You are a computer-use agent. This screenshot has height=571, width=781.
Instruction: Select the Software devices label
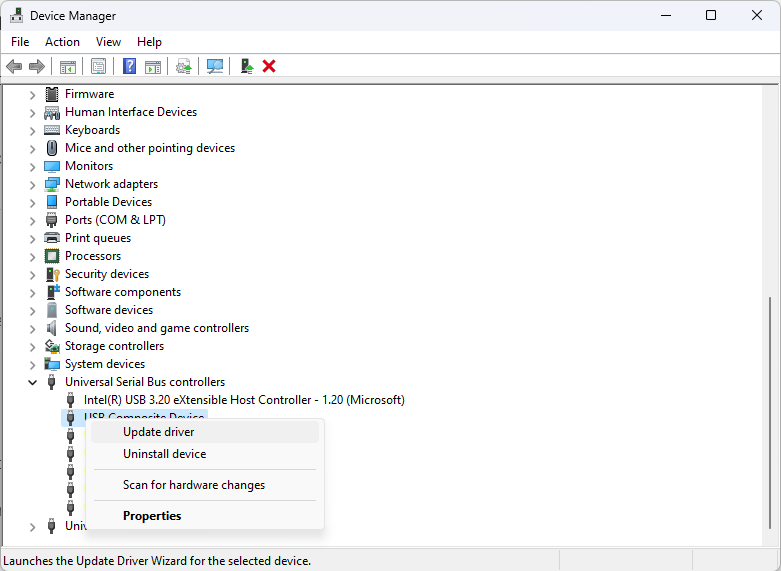tap(109, 310)
